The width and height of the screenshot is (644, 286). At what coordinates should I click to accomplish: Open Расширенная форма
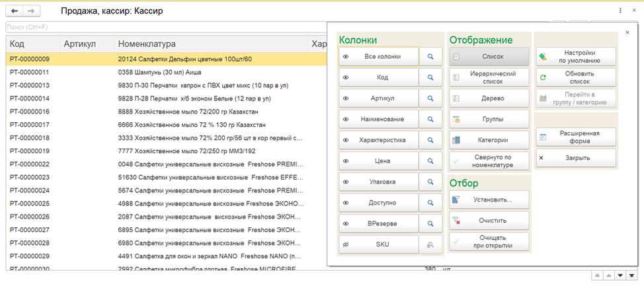(x=577, y=137)
